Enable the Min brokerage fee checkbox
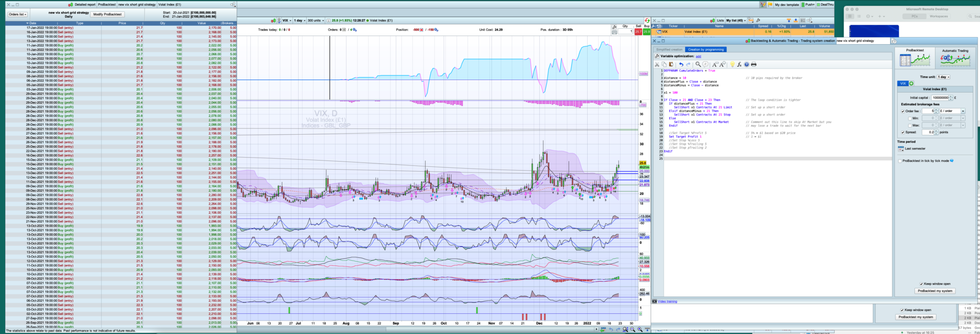The height and width of the screenshot is (334, 980). tap(910, 118)
